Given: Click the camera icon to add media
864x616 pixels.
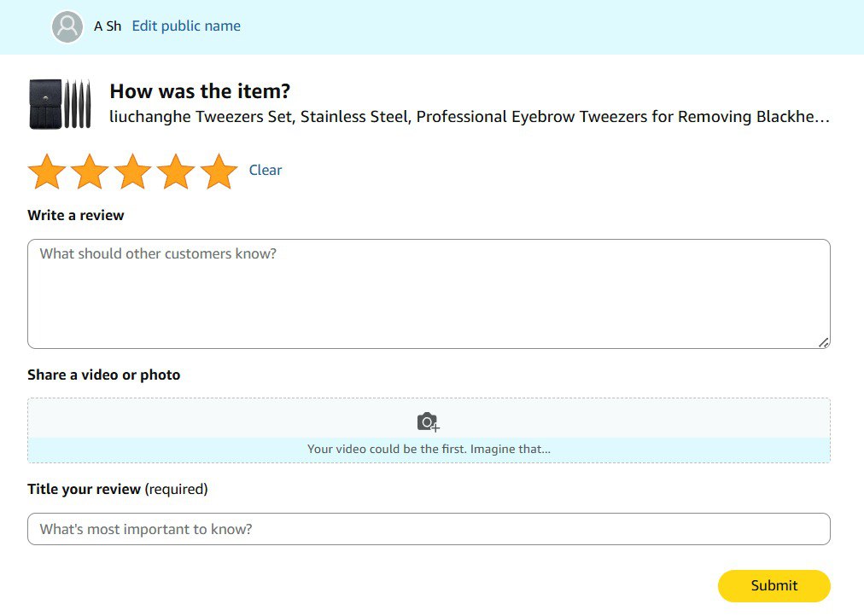Looking at the screenshot, I should click(428, 421).
